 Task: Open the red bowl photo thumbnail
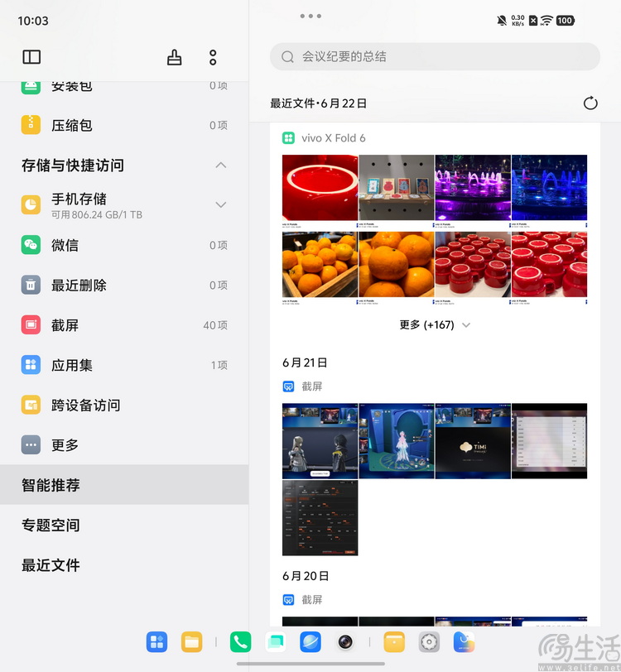320,187
